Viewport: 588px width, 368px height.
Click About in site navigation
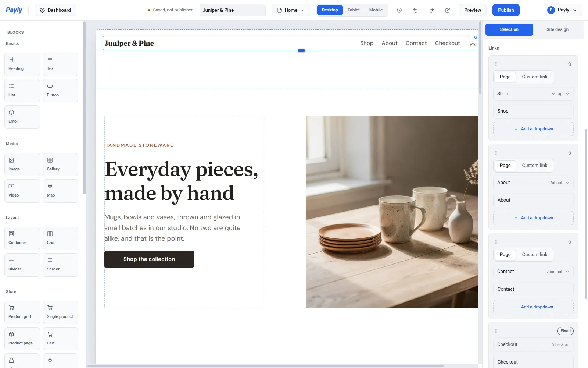(x=390, y=43)
